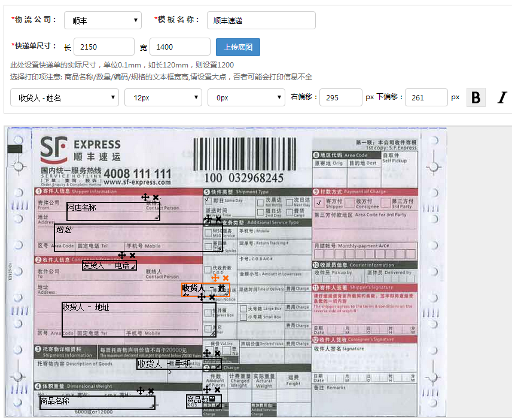This screenshot has height=420, width=512.
Task: Delete the 商品名称 field box
Action: [x=151, y=391]
